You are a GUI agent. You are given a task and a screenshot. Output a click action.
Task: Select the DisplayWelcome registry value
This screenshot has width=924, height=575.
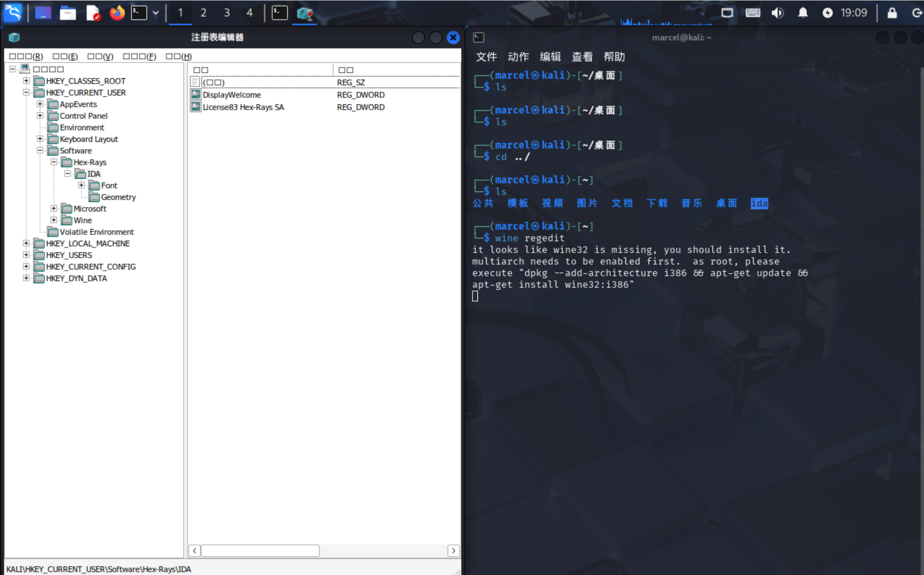[232, 95]
